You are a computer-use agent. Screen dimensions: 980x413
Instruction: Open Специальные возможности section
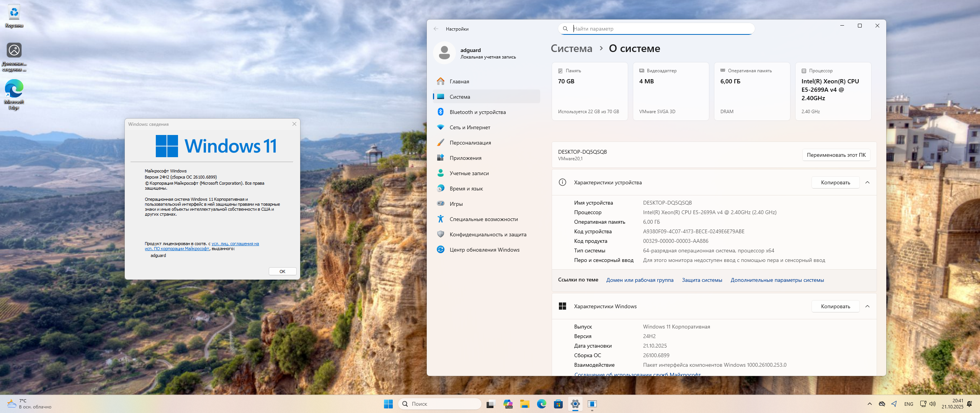coord(483,219)
